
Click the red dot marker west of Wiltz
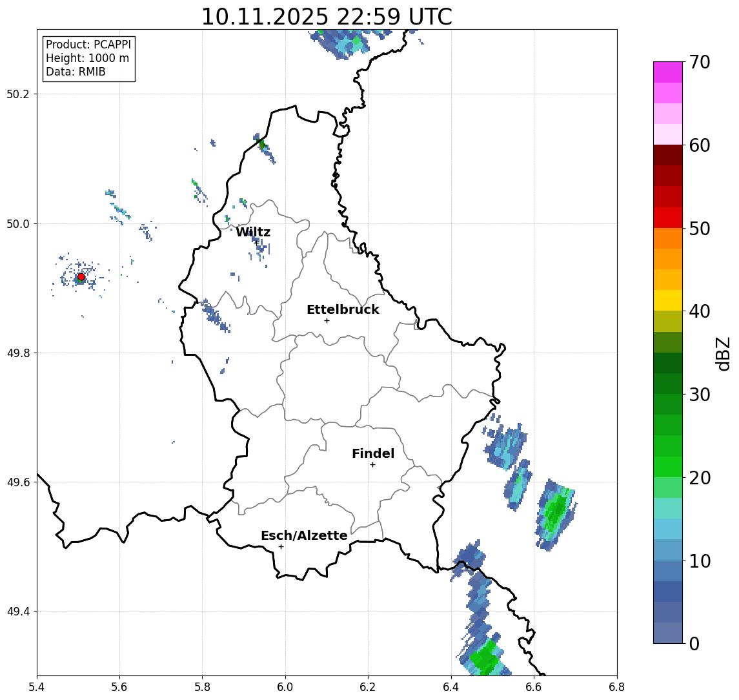[x=81, y=277]
